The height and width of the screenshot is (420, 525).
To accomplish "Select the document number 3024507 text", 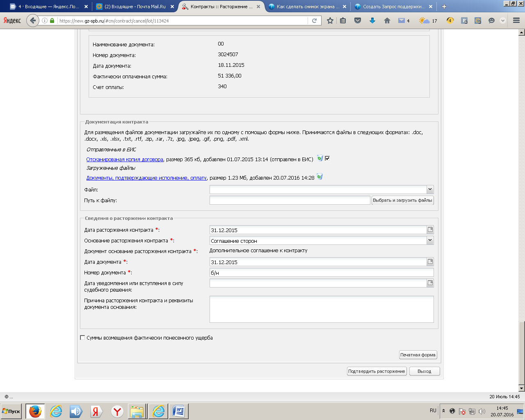I will tap(228, 54).
